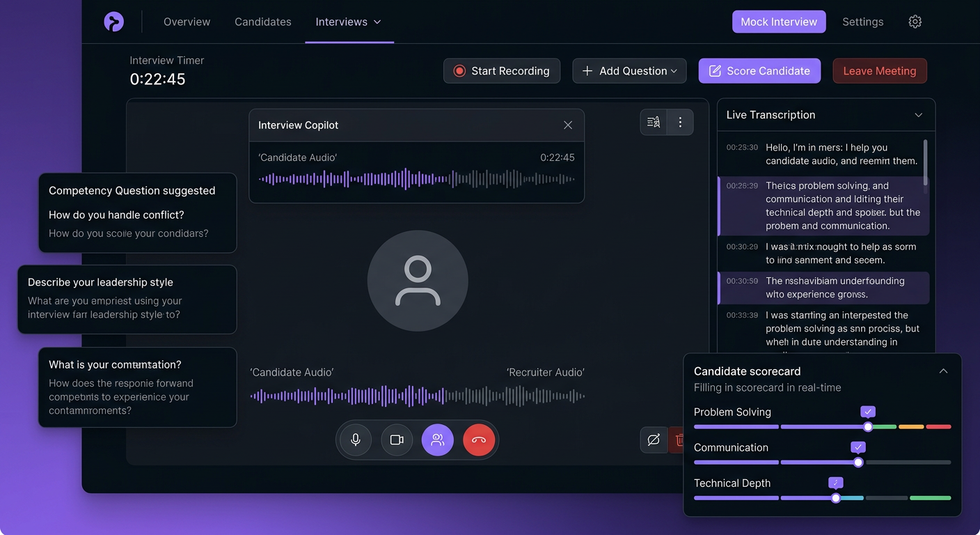
Task: Toggle the Communication check badge
Action: point(858,447)
